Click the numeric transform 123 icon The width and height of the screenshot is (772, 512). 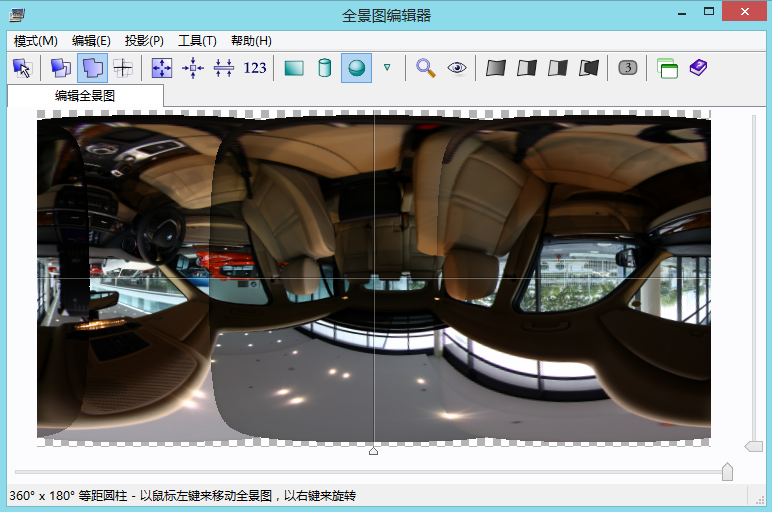click(x=255, y=68)
